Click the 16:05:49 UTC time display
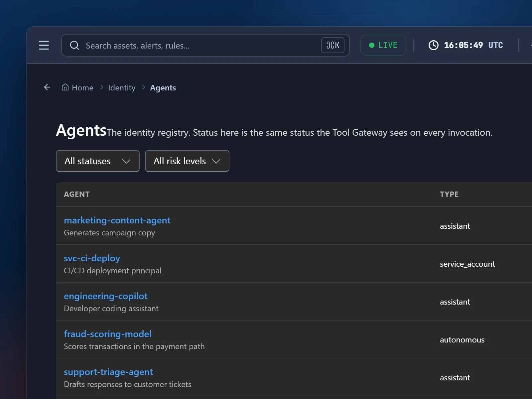This screenshot has width=532, height=399. 473,45
